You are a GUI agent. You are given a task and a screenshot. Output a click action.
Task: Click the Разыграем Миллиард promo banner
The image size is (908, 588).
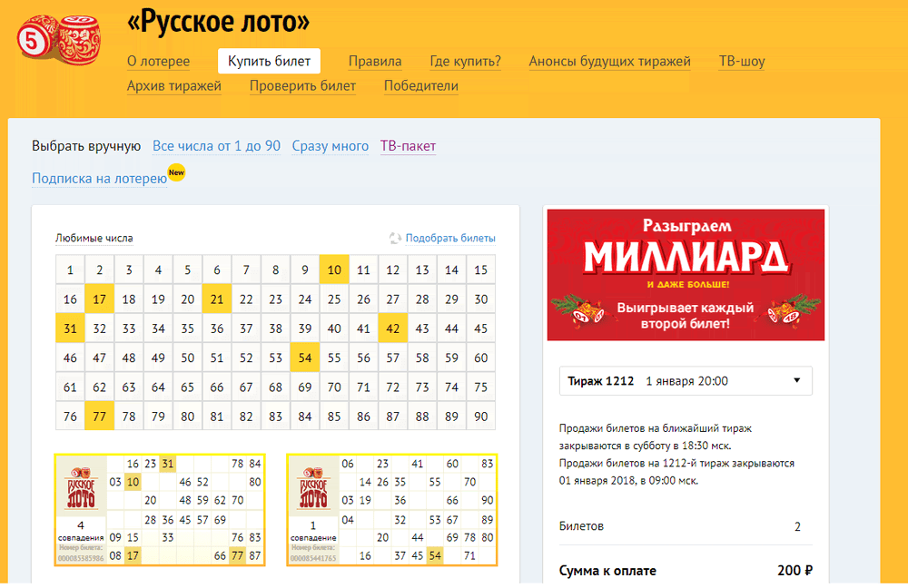(686, 275)
